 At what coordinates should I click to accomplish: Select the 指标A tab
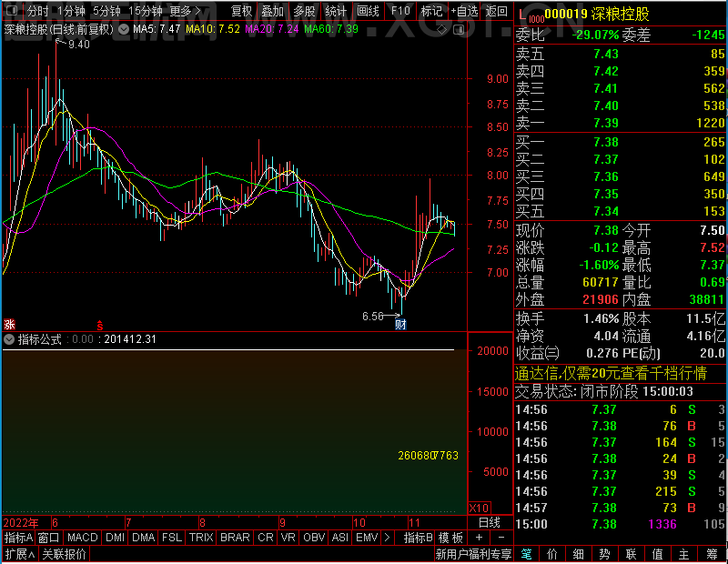[18, 538]
